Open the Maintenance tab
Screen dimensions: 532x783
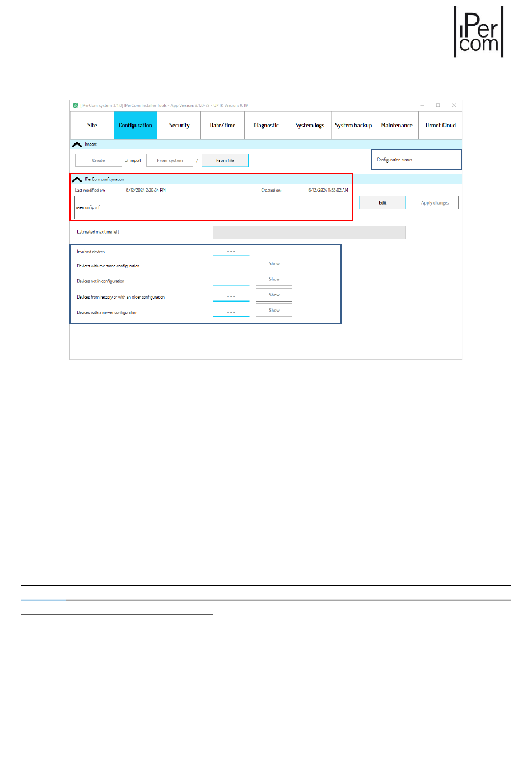click(397, 125)
